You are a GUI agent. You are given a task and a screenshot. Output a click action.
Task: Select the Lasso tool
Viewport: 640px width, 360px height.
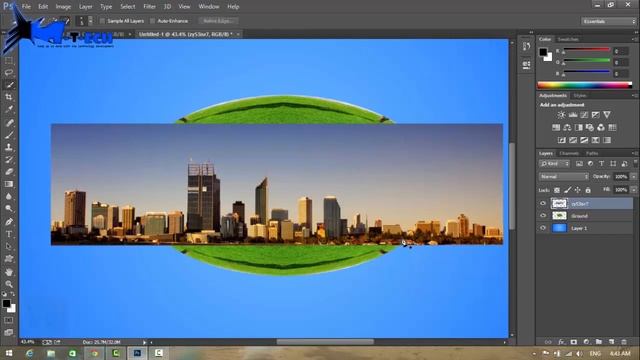coord(9,73)
